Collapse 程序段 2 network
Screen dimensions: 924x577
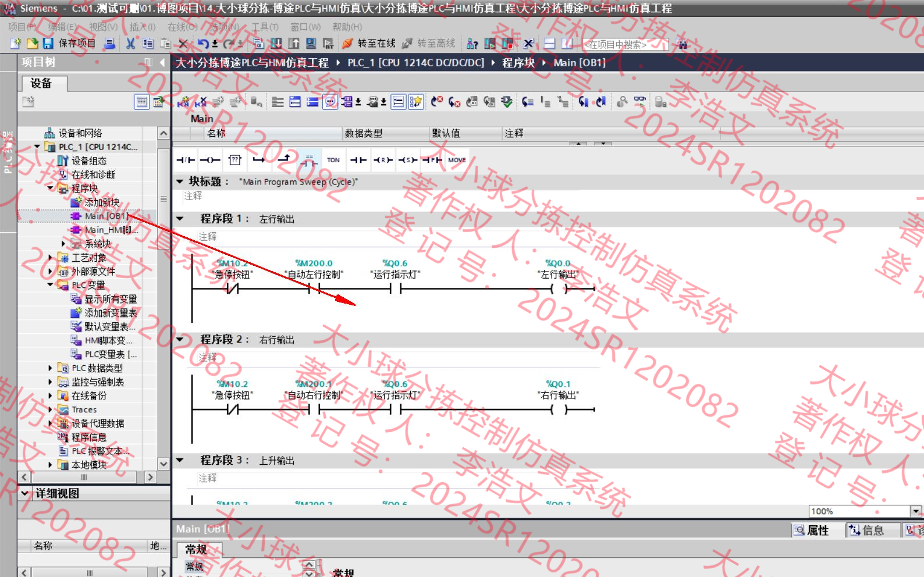point(180,339)
